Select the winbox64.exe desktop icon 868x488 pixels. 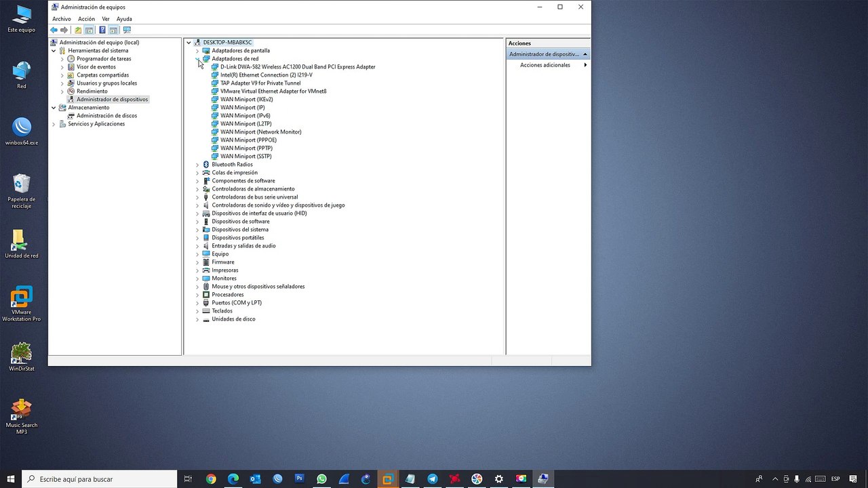pyautogui.click(x=22, y=131)
